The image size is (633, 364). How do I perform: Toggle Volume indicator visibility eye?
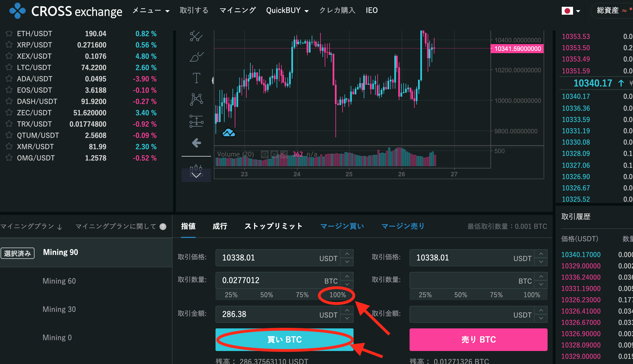pos(264,154)
